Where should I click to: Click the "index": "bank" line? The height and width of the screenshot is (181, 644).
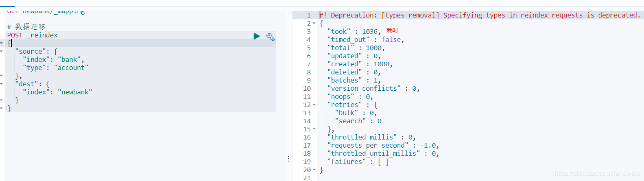pos(53,60)
